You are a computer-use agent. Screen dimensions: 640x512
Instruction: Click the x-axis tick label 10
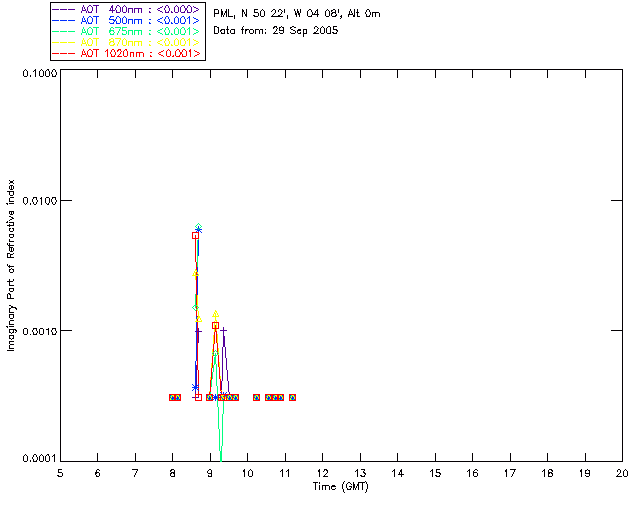tap(247, 473)
